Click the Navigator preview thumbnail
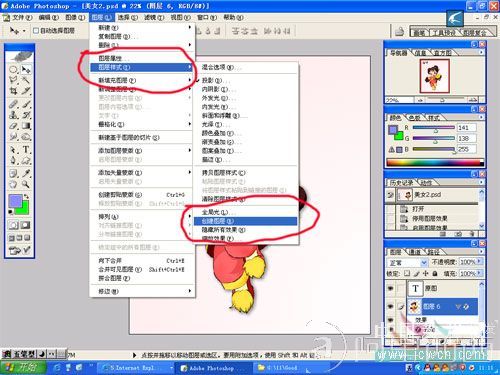This screenshot has width=500, height=375. pos(435,76)
